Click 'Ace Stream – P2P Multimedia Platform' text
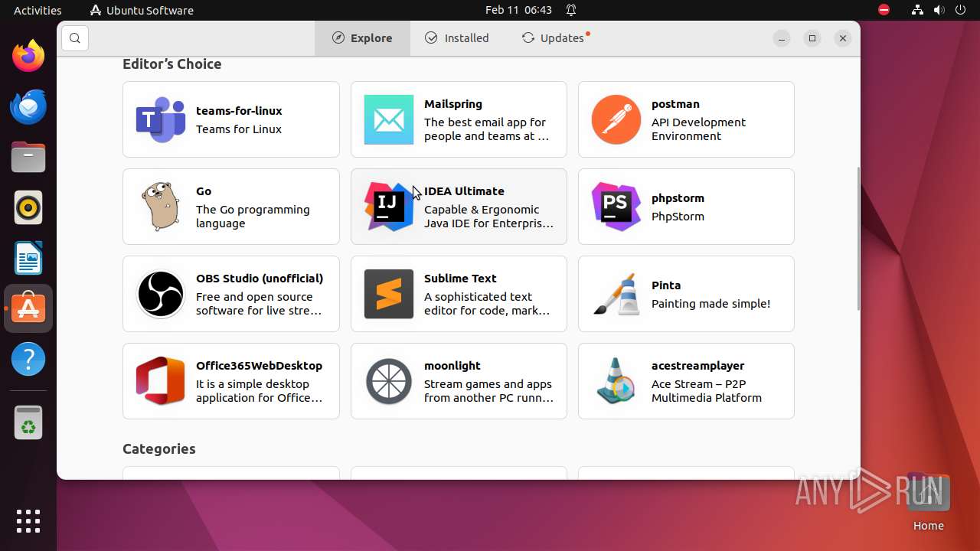This screenshot has height=551, width=980. [x=707, y=391]
